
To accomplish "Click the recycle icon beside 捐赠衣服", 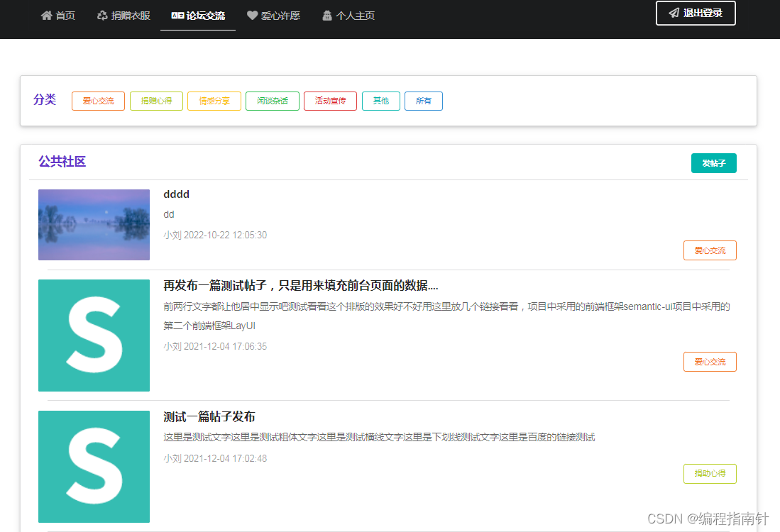I will 102,16.
